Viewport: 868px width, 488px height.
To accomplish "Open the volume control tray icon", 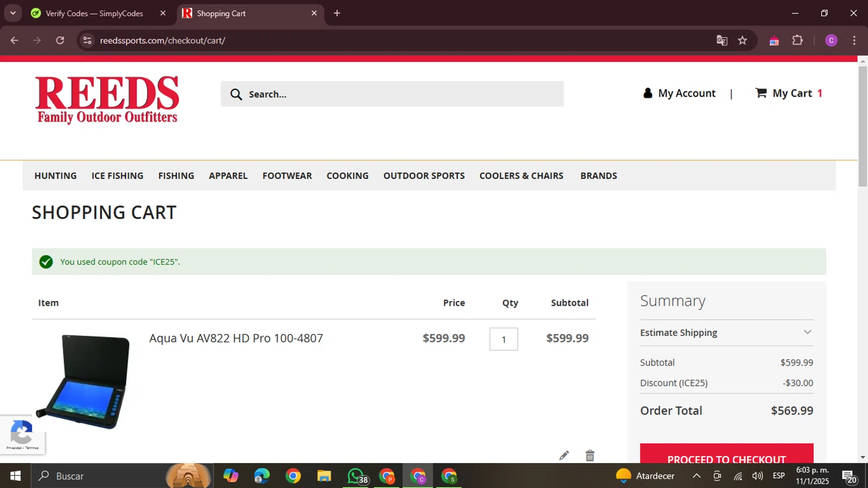I will (x=757, y=476).
